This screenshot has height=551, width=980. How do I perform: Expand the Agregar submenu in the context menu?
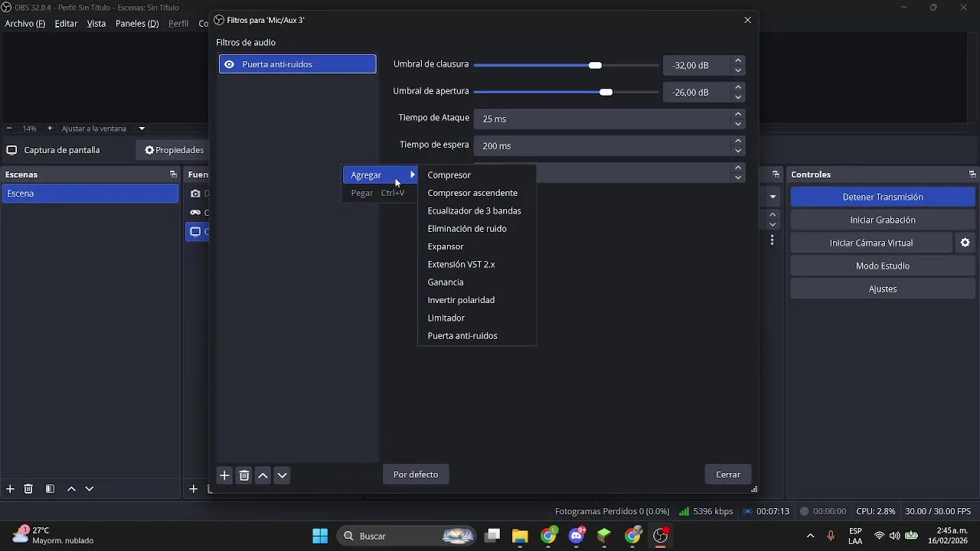pyautogui.click(x=381, y=175)
